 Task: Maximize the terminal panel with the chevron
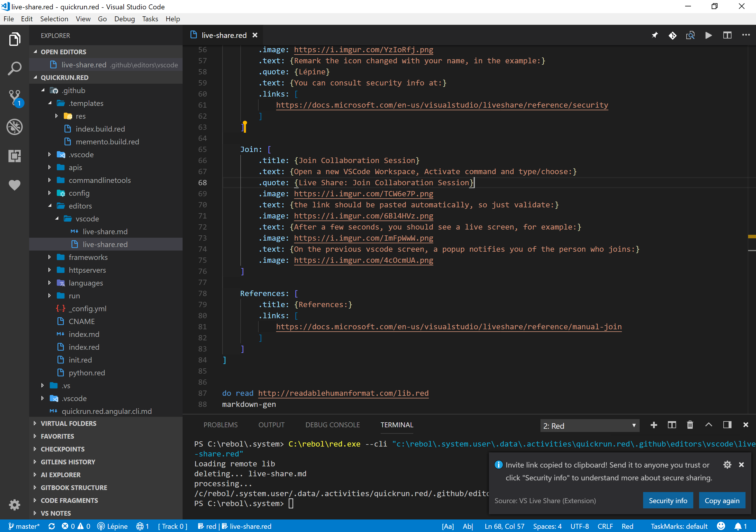pyautogui.click(x=708, y=425)
